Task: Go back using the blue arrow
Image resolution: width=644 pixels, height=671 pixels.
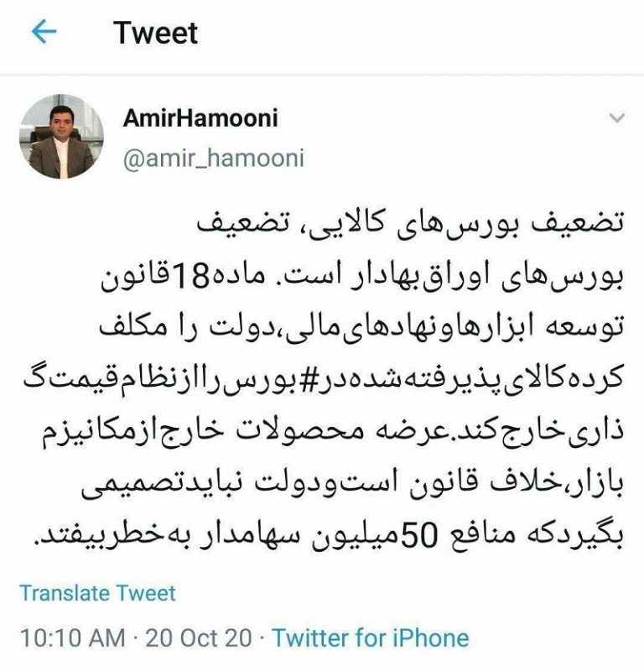Action: pyautogui.click(x=44, y=32)
